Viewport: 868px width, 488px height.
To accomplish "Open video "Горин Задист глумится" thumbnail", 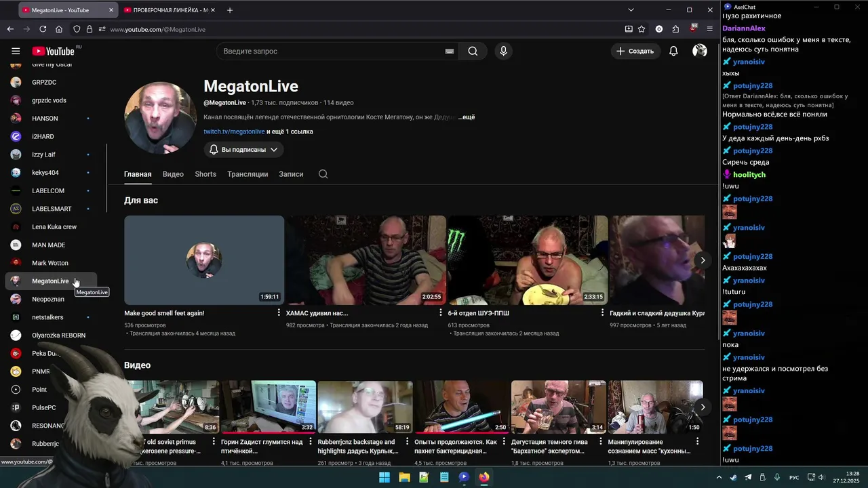I will [268, 407].
